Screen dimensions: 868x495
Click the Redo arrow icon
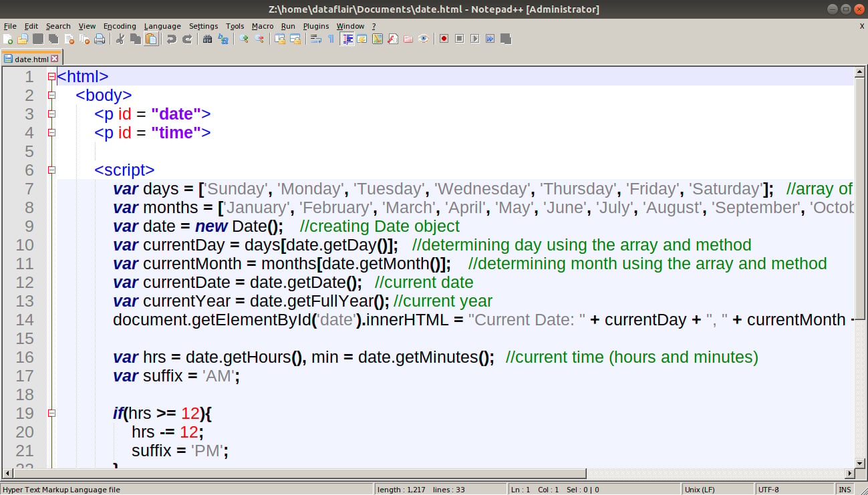(187, 39)
